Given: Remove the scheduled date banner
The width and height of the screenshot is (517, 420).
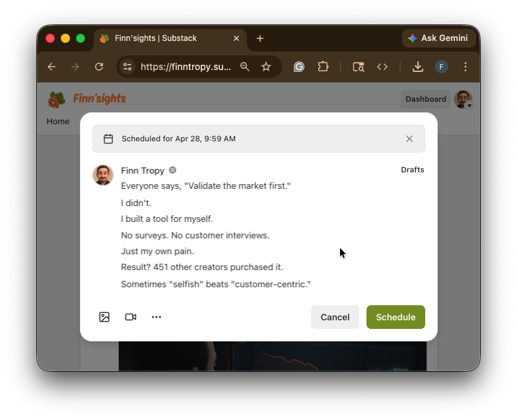Looking at the screenshot, I should click(x=409, y=139).
